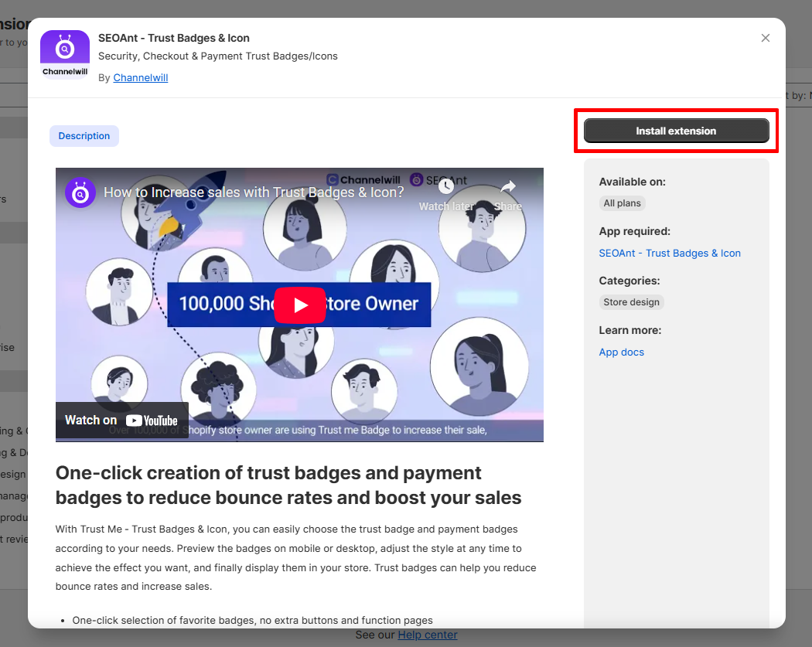This screenshot has height=647, width=812.
Task: Click the 'App required:' label
Action: point(634,231)
